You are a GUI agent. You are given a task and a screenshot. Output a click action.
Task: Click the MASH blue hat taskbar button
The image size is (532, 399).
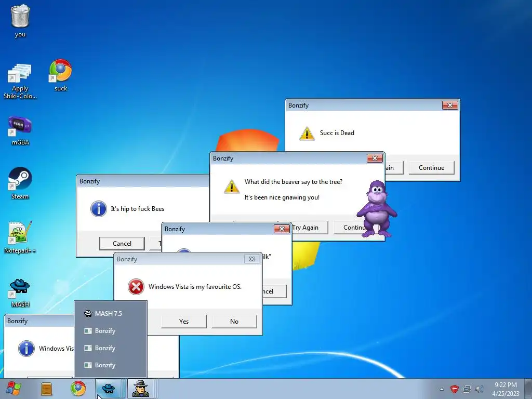(x=109, y=389)
